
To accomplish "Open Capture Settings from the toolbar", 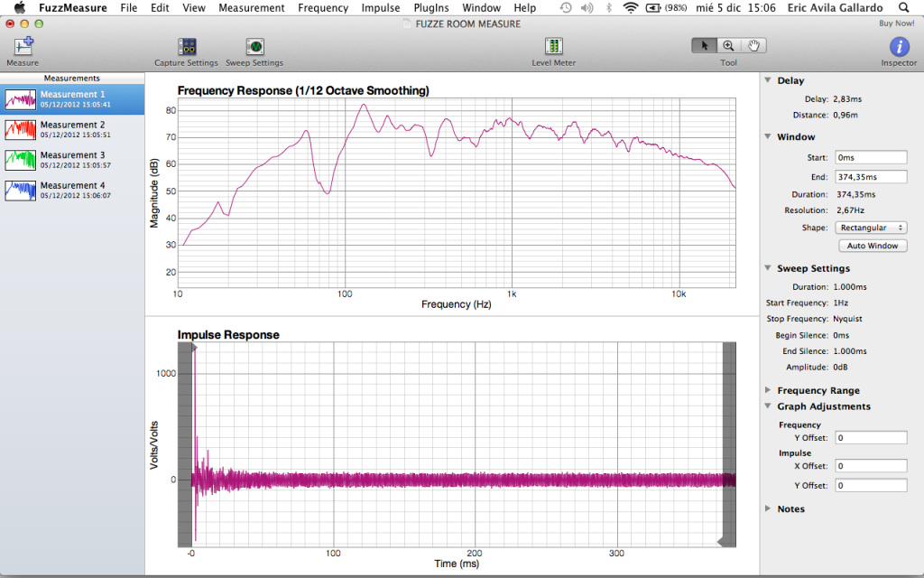I will tap(187, 47).
